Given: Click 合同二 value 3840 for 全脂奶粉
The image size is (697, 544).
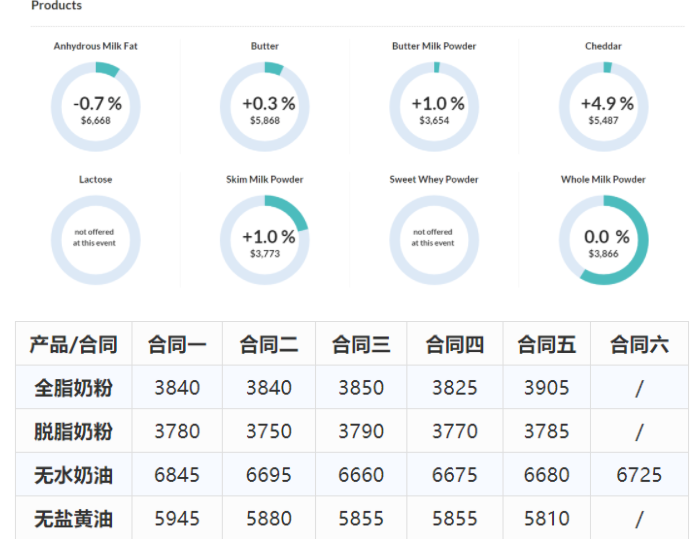Looking at the screenshot, I should tap(269, 388).
